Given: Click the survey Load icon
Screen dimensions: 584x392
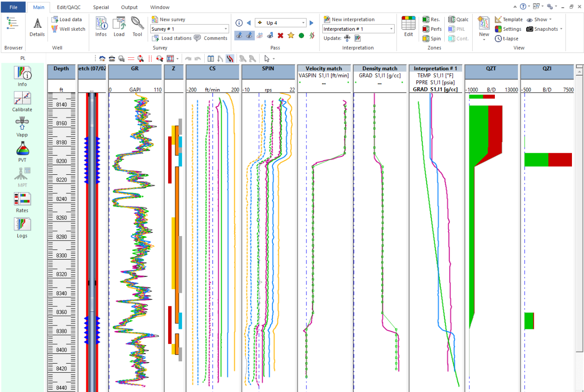Looking at the screenshot, I should (x=119, y=27).
